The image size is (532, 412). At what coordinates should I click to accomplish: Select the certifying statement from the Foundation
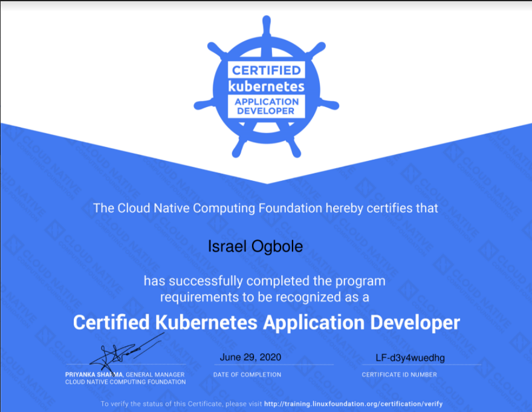click(x=266, y=208)
